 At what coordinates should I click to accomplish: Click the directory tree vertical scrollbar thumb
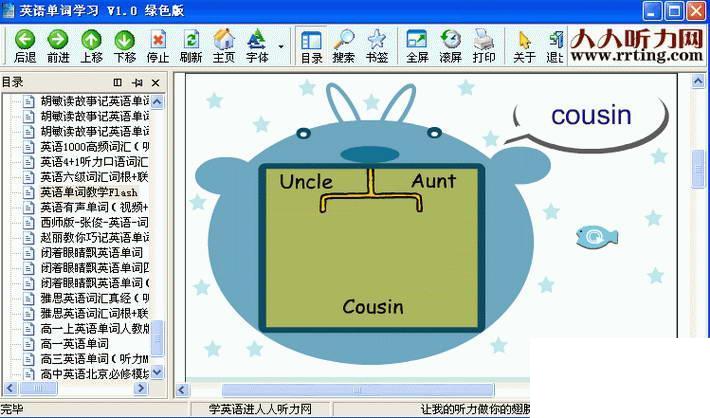[157, 339]
